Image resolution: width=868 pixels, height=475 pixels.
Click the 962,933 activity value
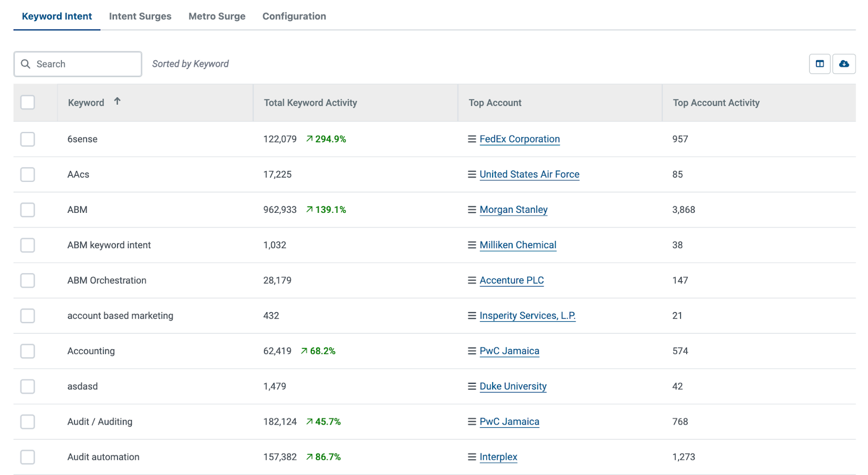[280, 210]
